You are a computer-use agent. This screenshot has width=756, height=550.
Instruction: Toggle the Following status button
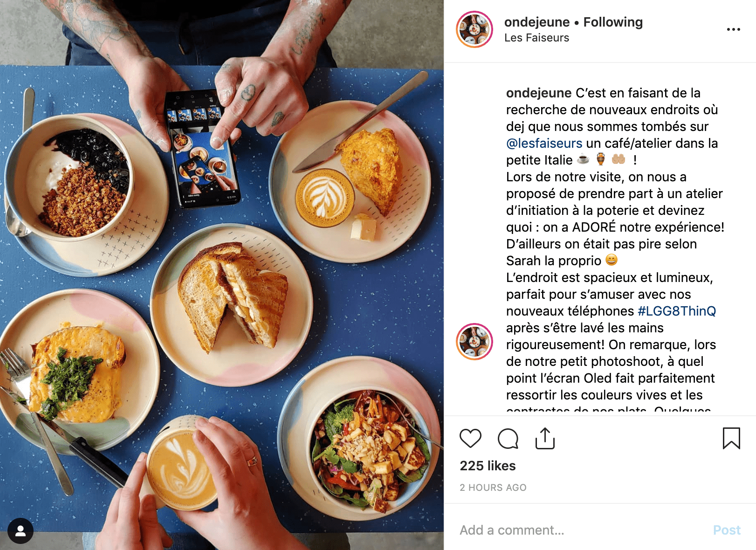(x=613, y=22)
